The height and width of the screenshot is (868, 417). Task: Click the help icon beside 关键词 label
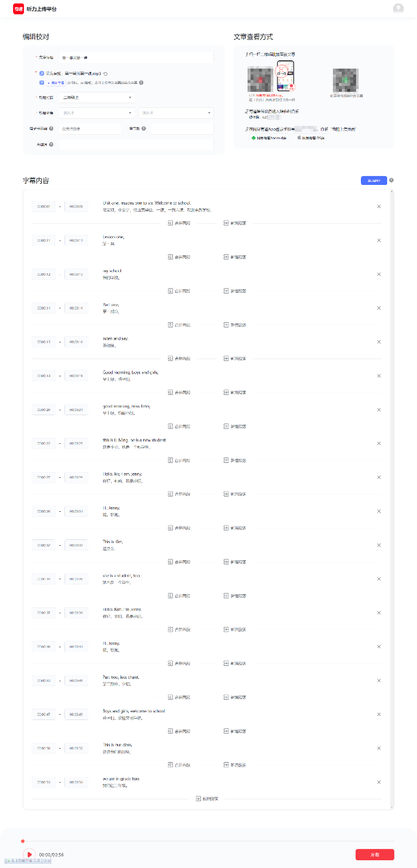51,144
